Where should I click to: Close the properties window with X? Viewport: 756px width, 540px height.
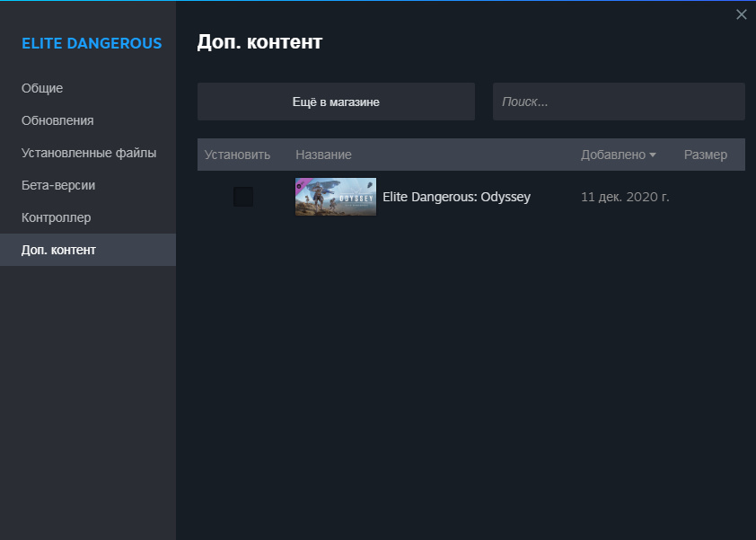[x=742, y=14]
